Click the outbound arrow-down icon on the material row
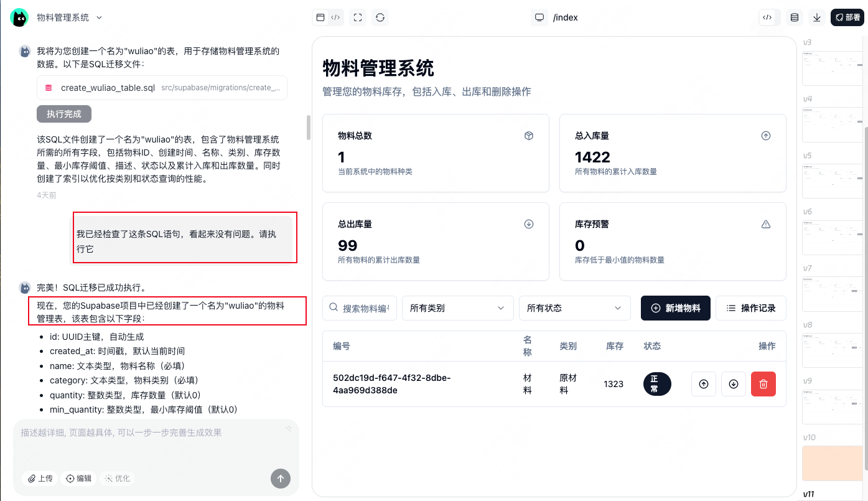 (x=733, y=384)
